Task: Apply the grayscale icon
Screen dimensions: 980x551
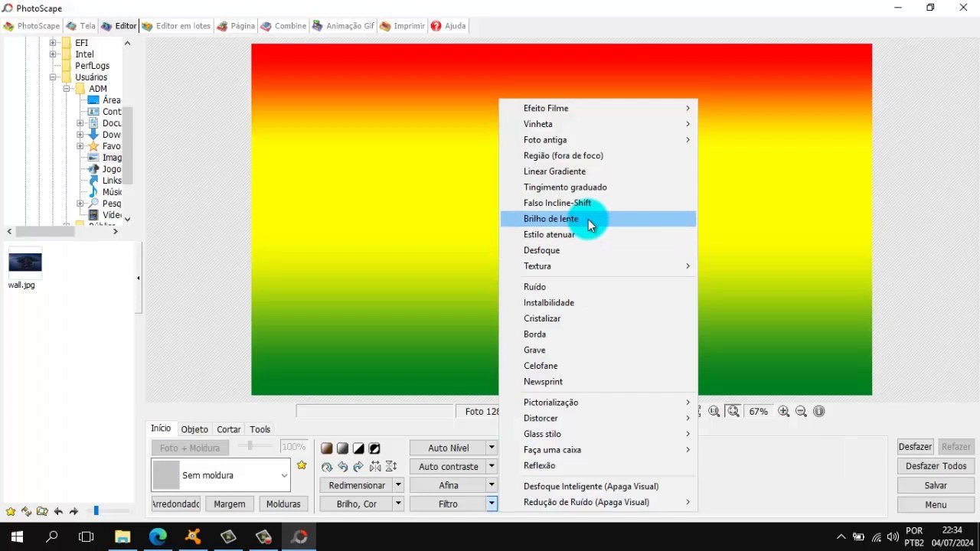Action: coord(342,448)
